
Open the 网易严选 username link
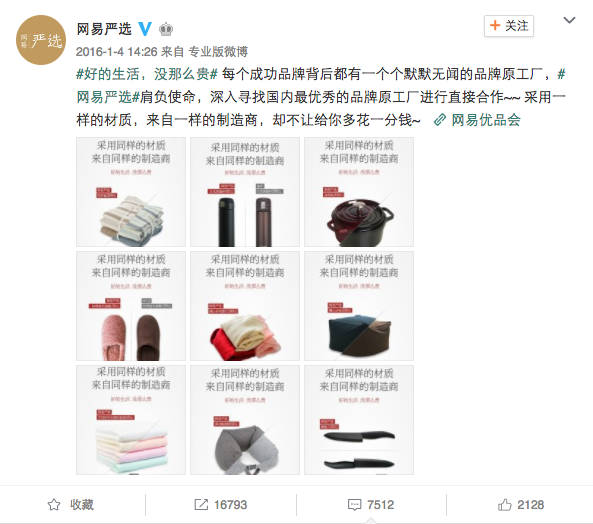[x=104, y=29]
